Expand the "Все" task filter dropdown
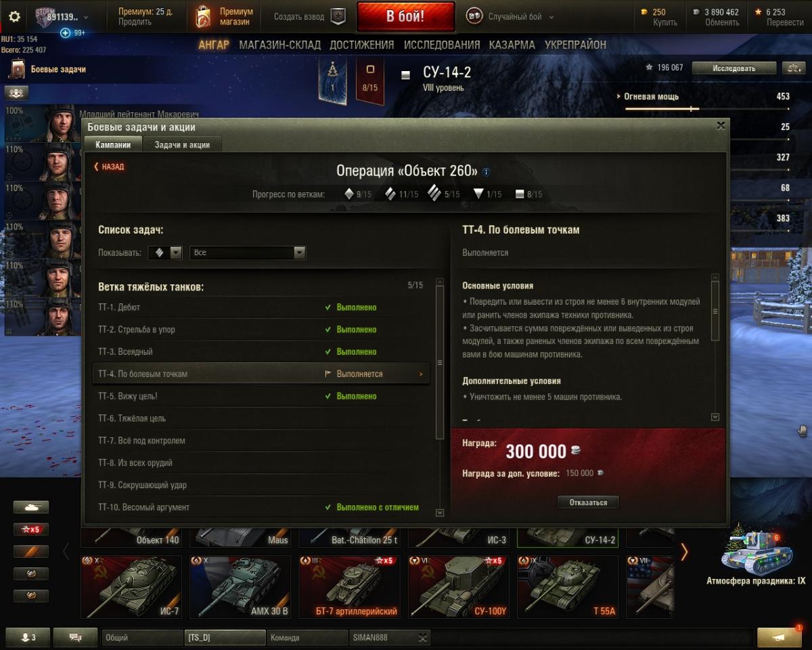This screenshot has height=650, width=812. tap(248, 253)
